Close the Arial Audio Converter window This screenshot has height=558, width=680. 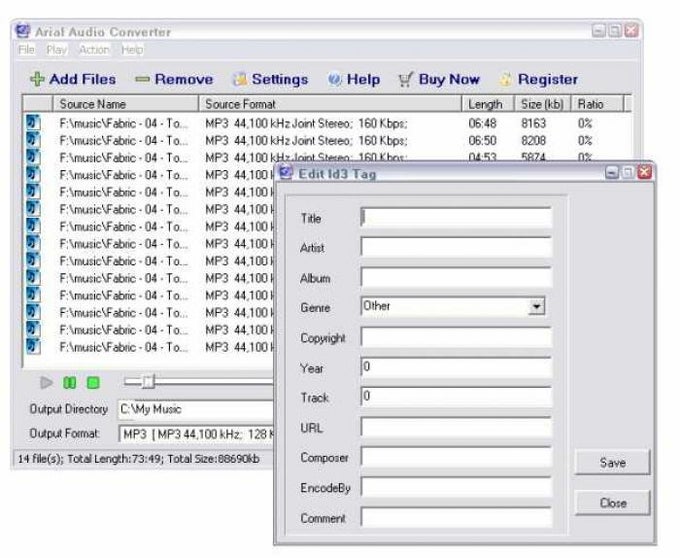tap(631, 31)
